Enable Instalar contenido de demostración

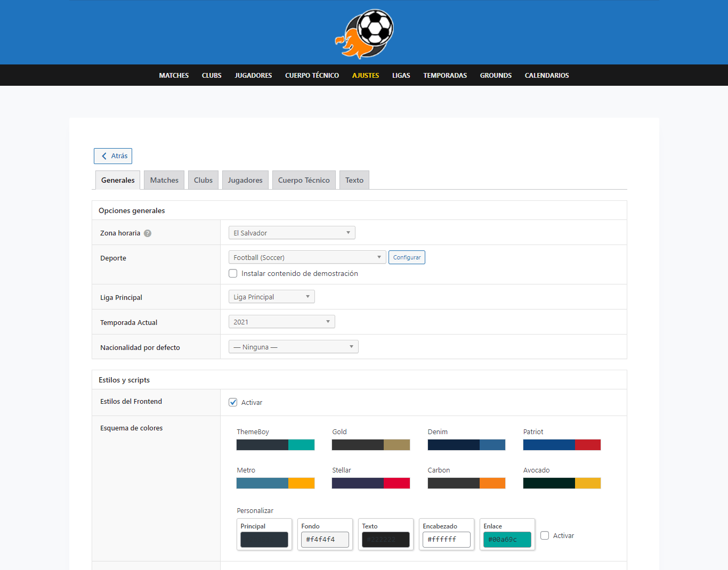coord(233,273)
